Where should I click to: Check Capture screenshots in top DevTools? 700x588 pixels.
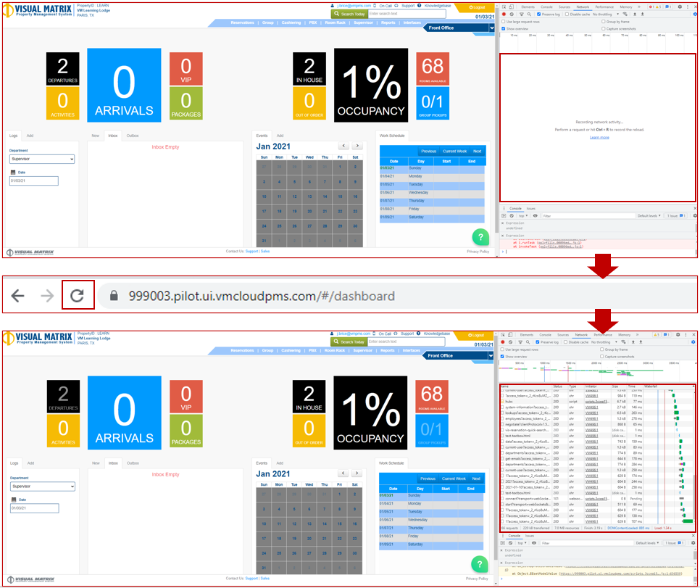coord(604,29)
